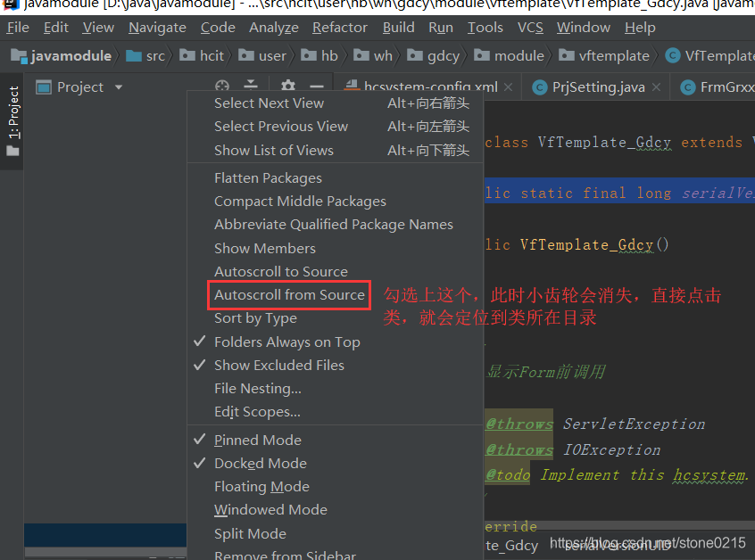755x560 pixels.
Task: Click the collapse all icon
Action: pyautogui.click(x=251, y=86)
